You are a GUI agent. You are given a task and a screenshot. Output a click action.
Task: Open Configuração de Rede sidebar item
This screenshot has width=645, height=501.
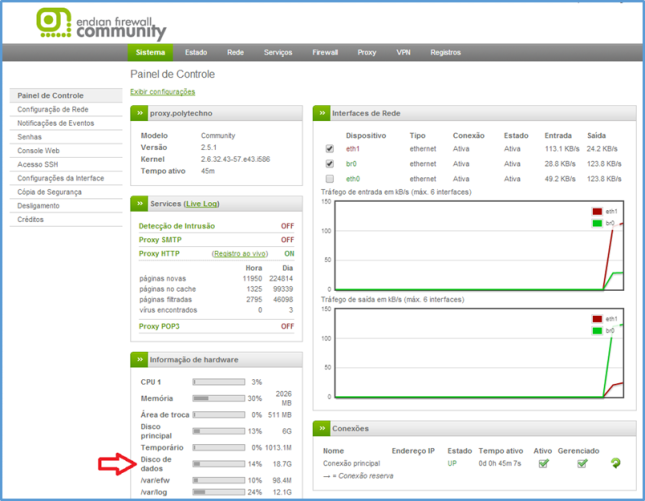click(x=66, y=109)
